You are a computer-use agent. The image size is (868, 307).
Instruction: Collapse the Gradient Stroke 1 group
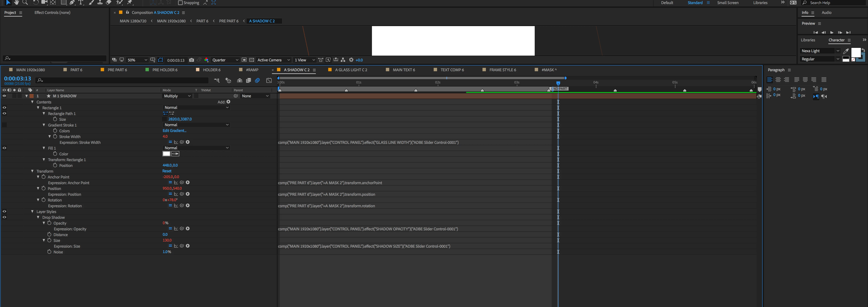pyautogui.click(x=44, y=125)
